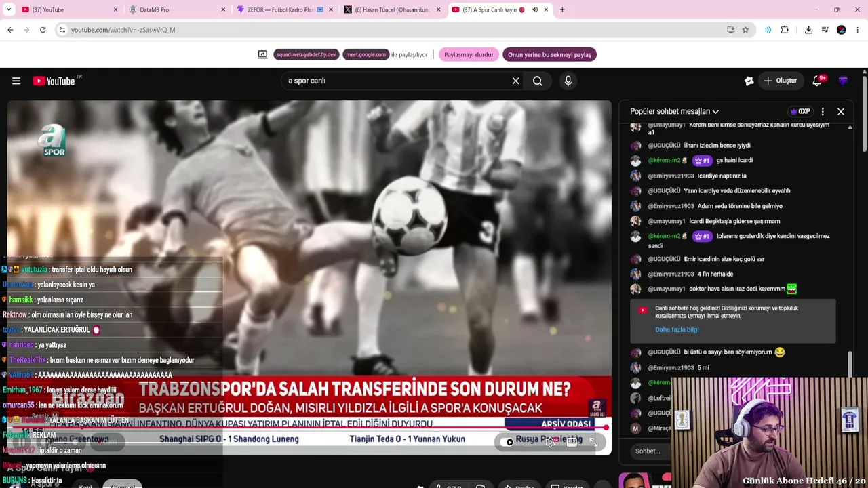The height and width of the screenshot is (488, 868).
Task: Click 'Icardiye naptınız la' chat message
Action: (x=722, y=176)
